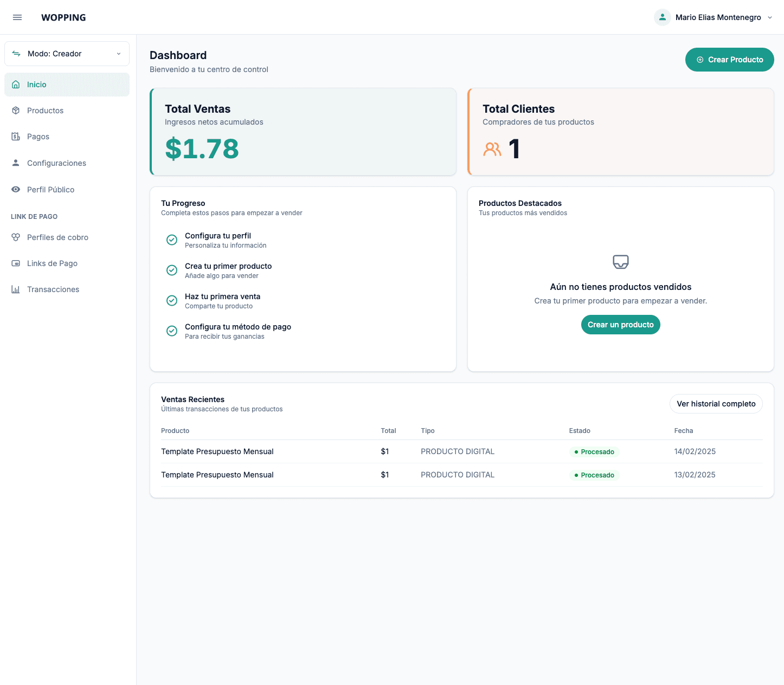The height and width of the screenshot is (685, 784).
Task: Click the Configura tu método de pago check icon
Action: pyautogui.click(x=172, y=331)
